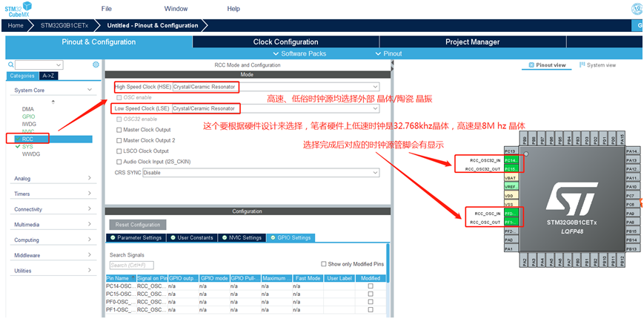Open the Help menu
644x319 pixels.
(x=233, y=9)
